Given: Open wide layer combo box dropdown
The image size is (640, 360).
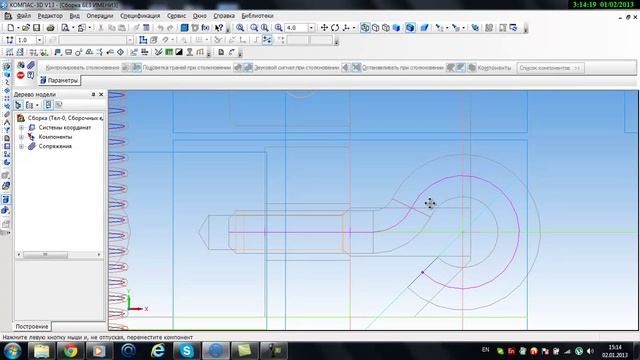Looking at the screenshot, I should pos(130,40).
